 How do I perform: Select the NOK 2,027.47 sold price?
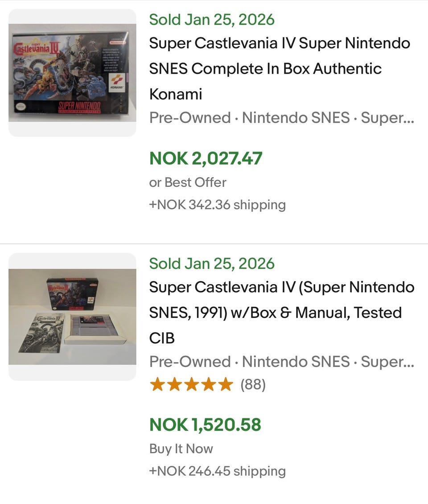coord(206,158)
